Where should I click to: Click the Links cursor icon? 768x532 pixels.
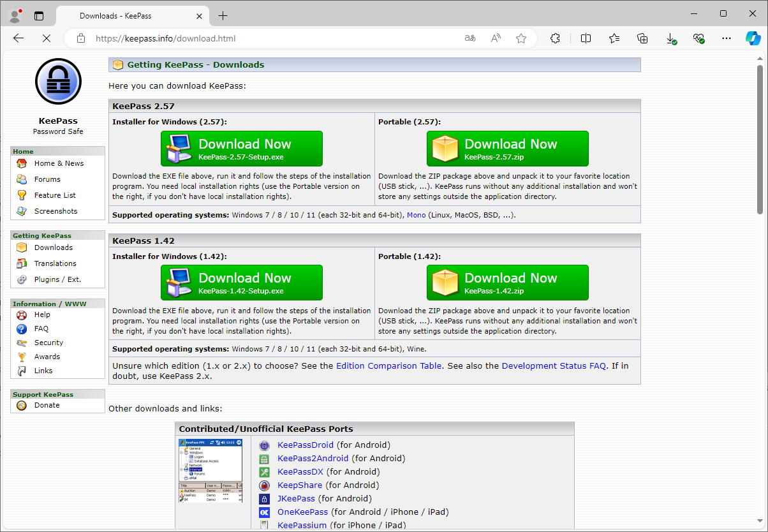coord(22,371)
